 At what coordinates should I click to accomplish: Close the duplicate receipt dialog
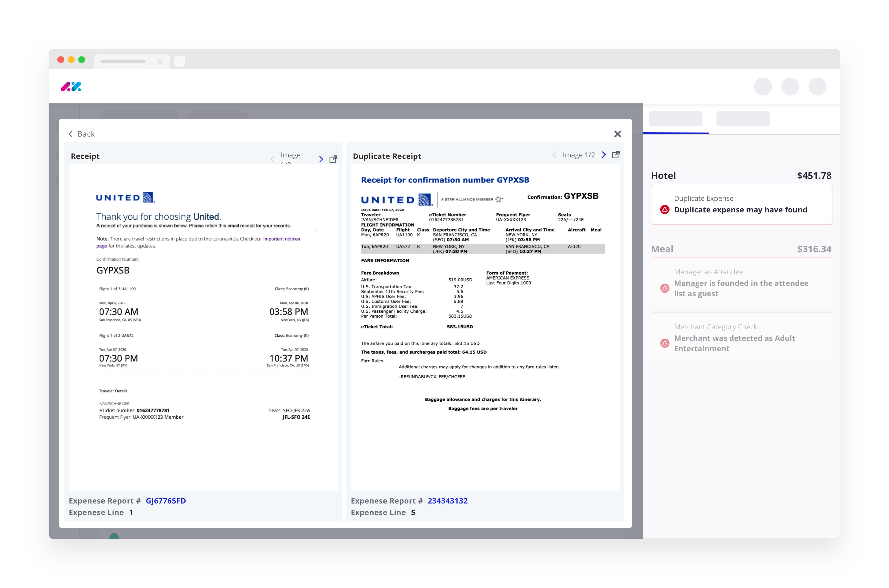[617, 134]
